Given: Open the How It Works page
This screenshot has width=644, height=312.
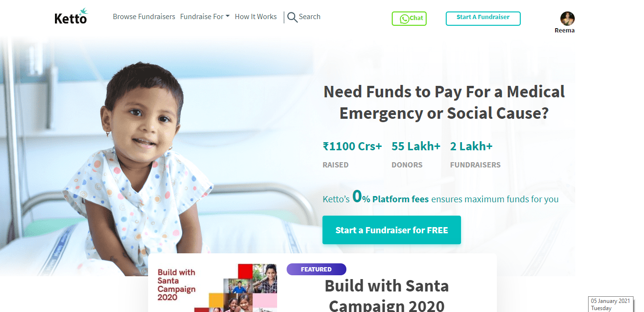Looking at the screenshot, I should tap(256, 17).
